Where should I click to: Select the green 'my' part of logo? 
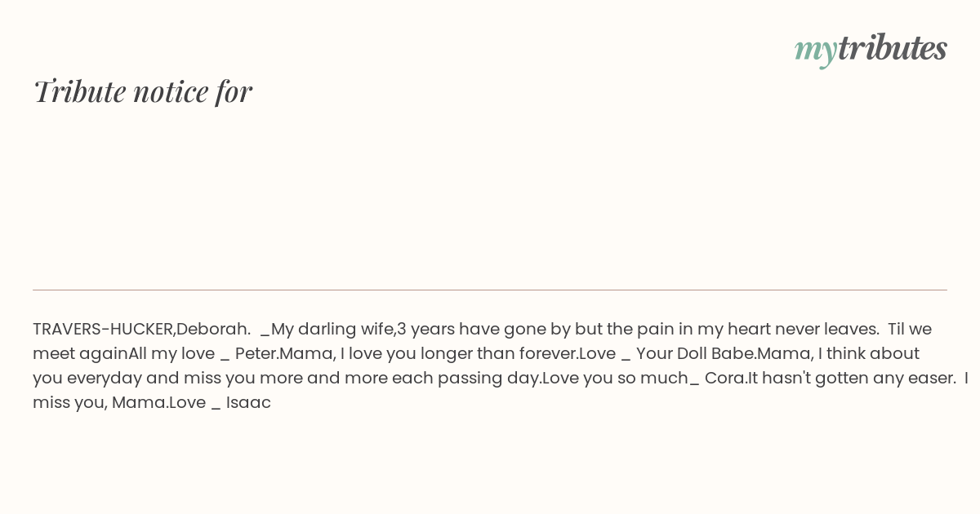(x=816, y=51)
